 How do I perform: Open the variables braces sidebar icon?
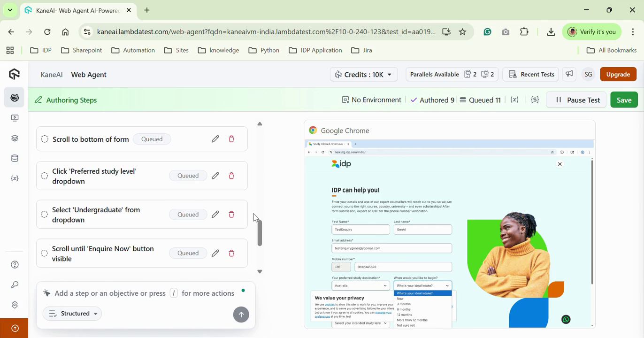[x=15, y=179]
